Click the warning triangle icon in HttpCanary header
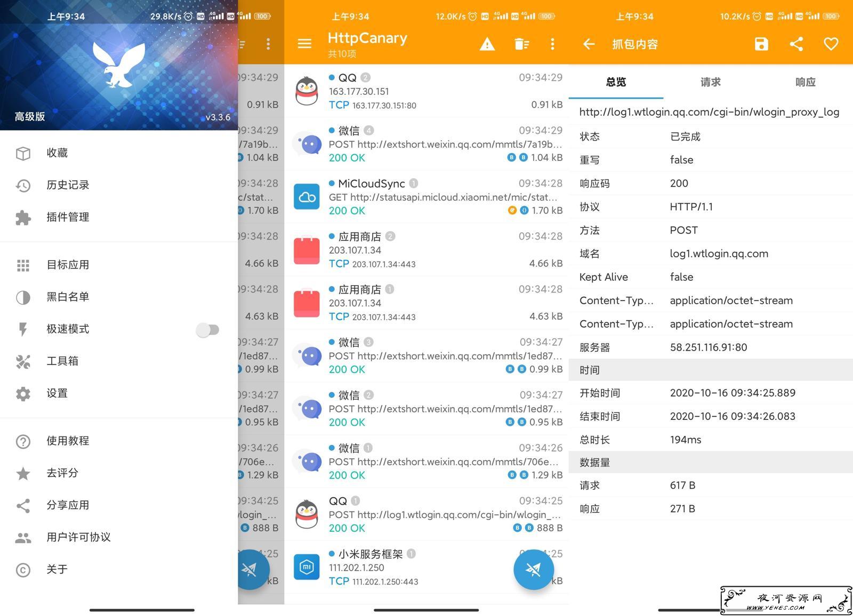The width and height of the screenshot is (853, 616). 487,44
